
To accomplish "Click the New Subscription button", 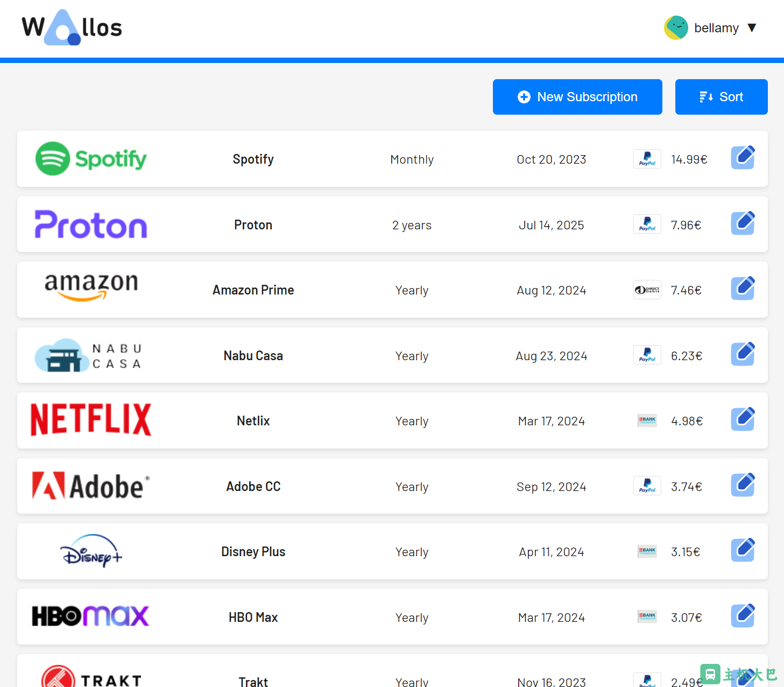I will (577, 97).
